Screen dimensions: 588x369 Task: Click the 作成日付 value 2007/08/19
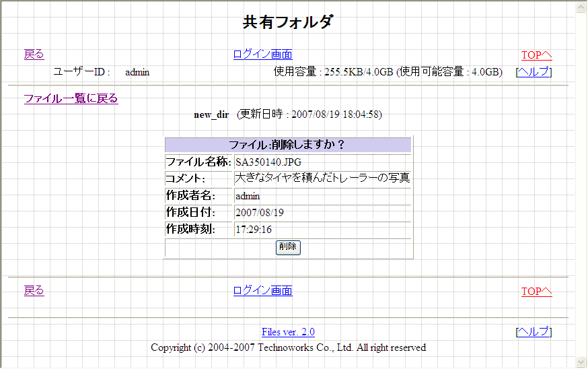[x=260, y=213]
